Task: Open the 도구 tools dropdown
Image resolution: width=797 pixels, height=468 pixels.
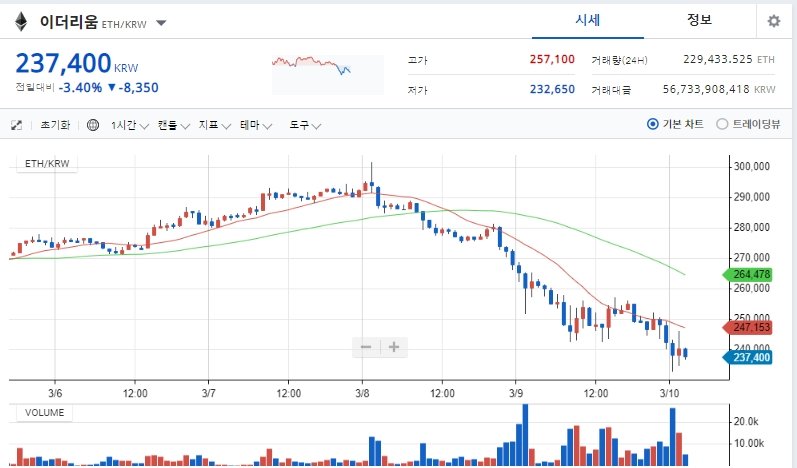Action: (x=305, y=125)
